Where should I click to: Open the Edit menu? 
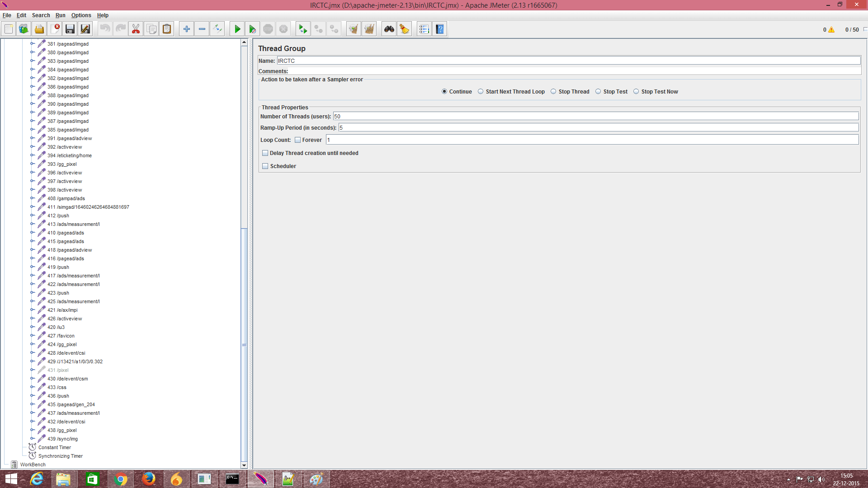(x=21, y=15)
